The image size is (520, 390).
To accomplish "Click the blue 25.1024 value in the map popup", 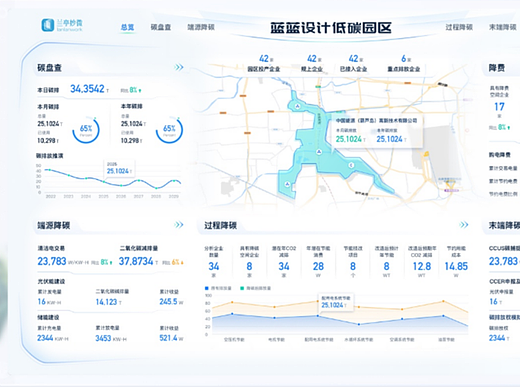I will point(391,139).
